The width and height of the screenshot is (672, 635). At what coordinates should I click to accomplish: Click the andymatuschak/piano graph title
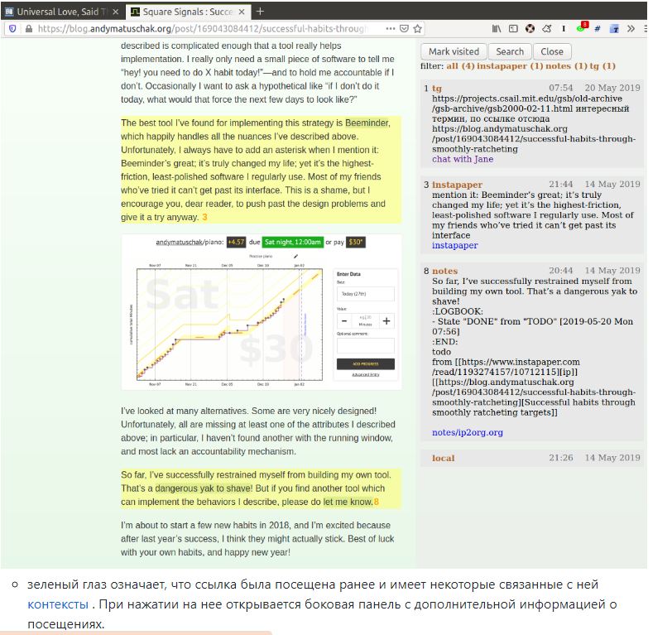[189, 243]
